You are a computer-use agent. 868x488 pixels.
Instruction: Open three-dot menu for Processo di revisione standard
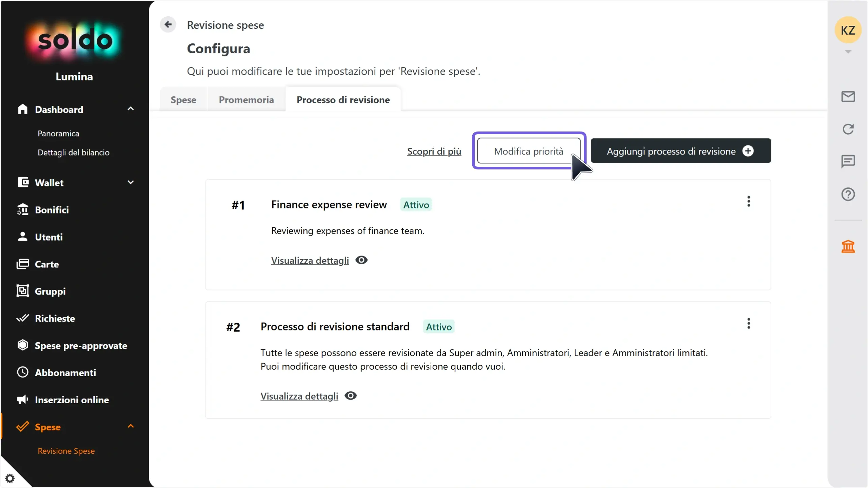749,323
